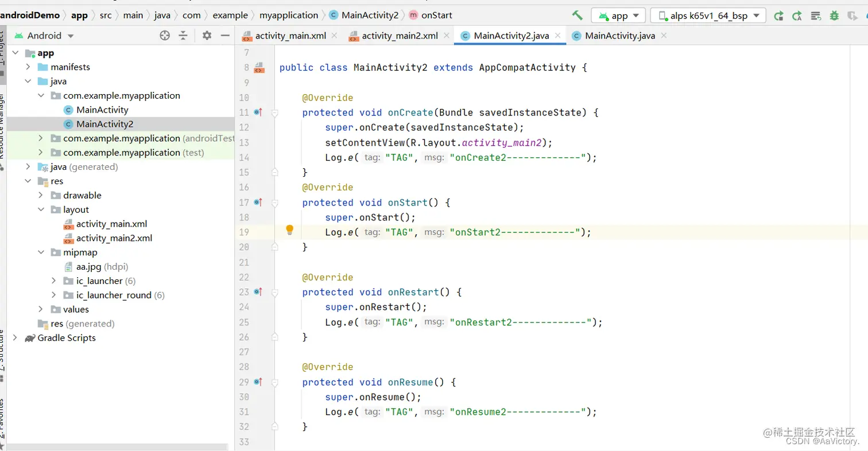Screen dimensions: 868x451
Task: Expand the (test) package arrow
Action: (x=41, y=153)
